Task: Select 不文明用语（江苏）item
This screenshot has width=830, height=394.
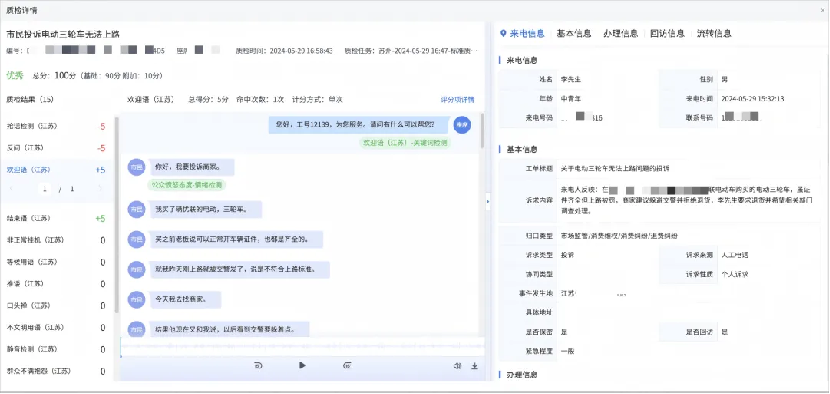Action: (x=56, y=327)
